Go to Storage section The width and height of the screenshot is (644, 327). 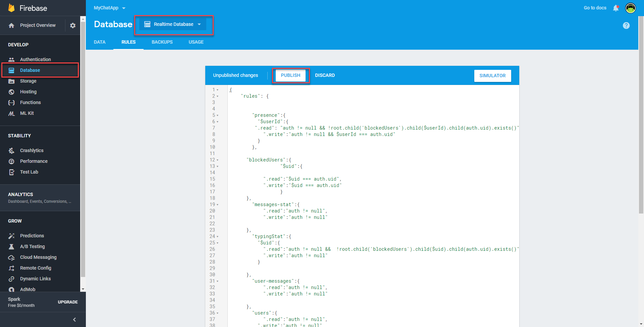coord(28,81)
